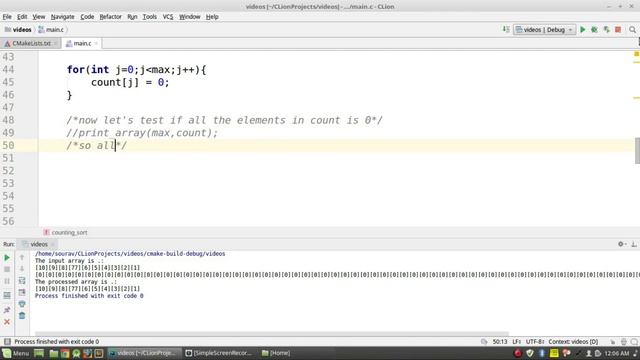The height and width of the screenshot is (360, 640).
Task: Open the Menu button in the taskbar
Action: tap(16, 353)
